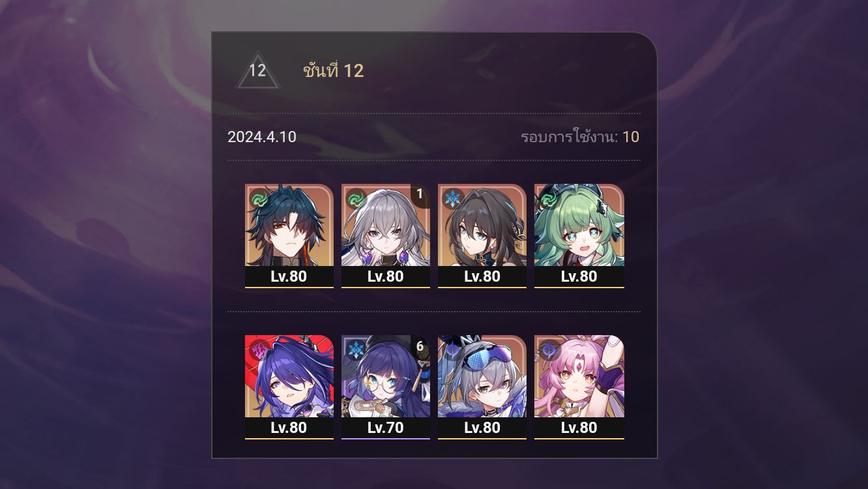Open the green-haired Huohuo character portrait
Screen dimensions: 868x489
(x=579, y=235)
